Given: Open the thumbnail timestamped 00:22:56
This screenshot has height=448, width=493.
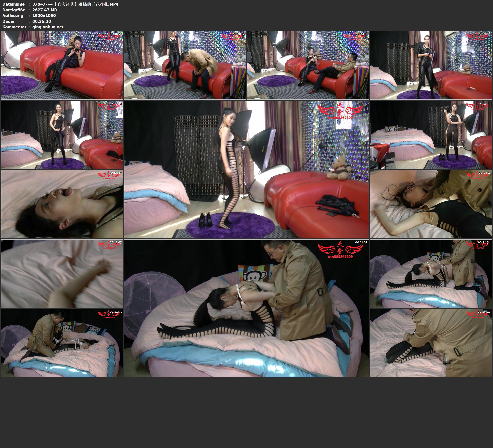Looking at the screenshot, I should 431,273.
